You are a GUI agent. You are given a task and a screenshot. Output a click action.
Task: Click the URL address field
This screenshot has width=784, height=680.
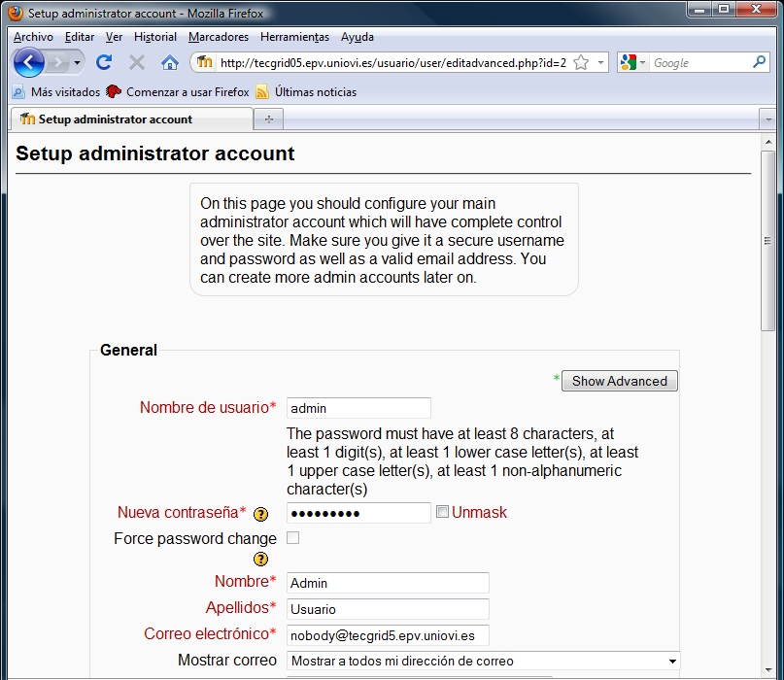click(x=393, y=63)
